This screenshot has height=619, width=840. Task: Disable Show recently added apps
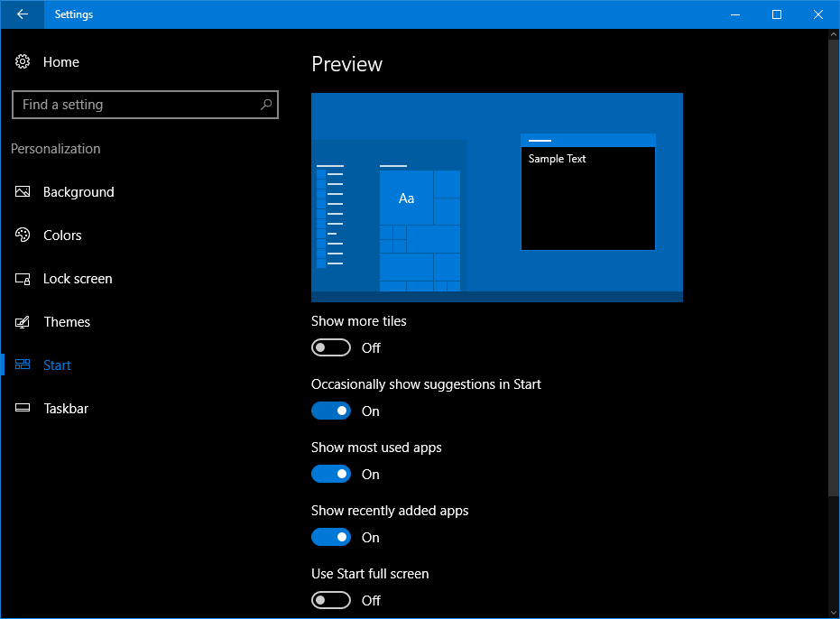(x=331, y=537)
